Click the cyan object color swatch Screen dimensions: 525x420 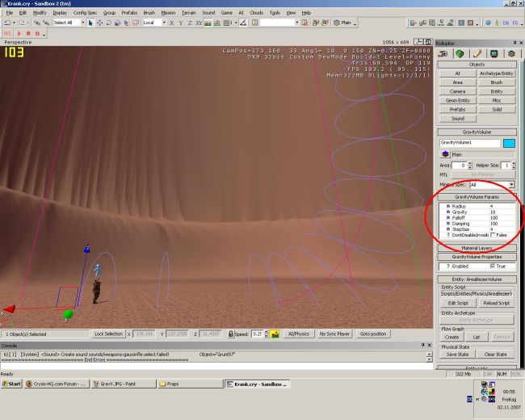click(509, 143)
